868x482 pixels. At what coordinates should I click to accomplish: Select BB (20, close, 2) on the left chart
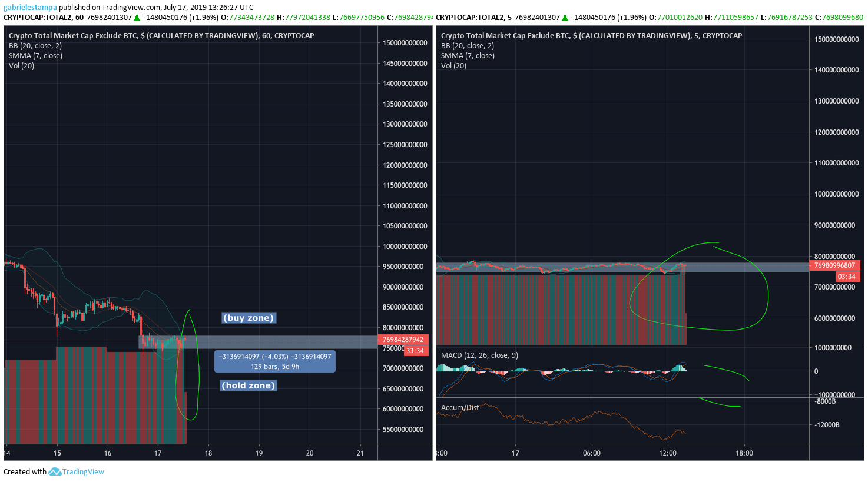pos(35,46)
